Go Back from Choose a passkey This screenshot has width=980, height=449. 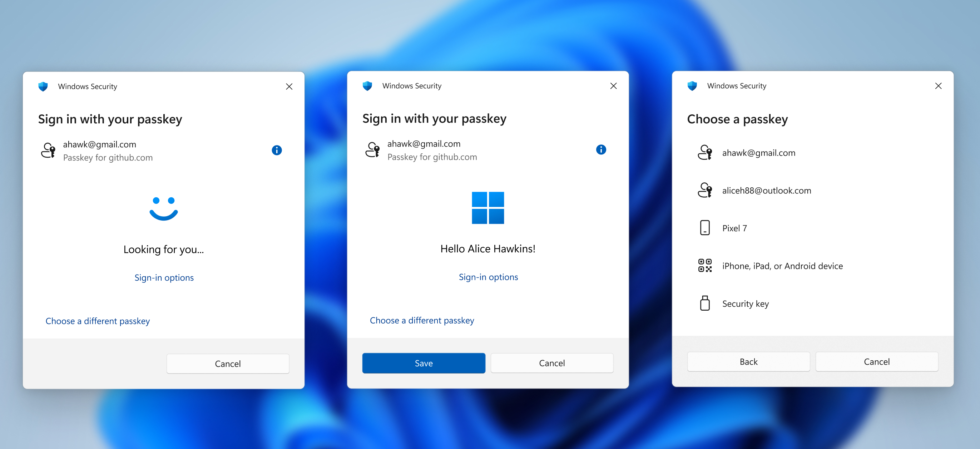[x=748, y=361]
